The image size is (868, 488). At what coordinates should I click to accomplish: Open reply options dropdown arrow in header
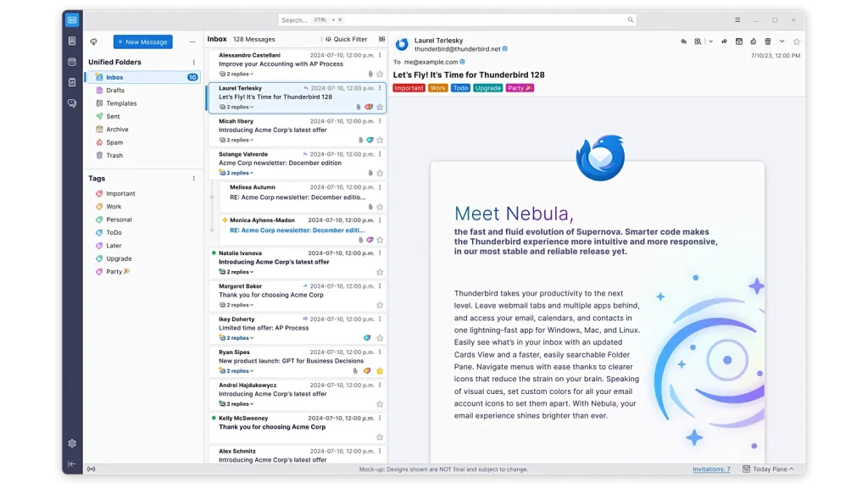coord(711,42)
